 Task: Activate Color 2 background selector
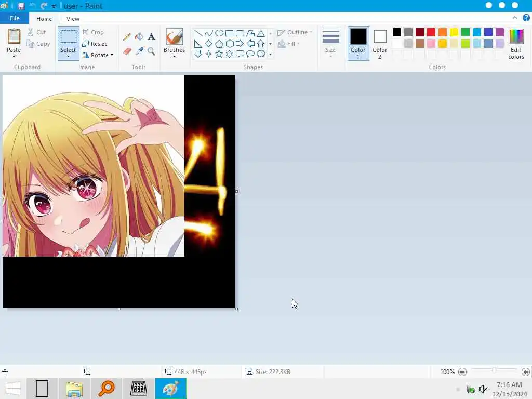380,44
